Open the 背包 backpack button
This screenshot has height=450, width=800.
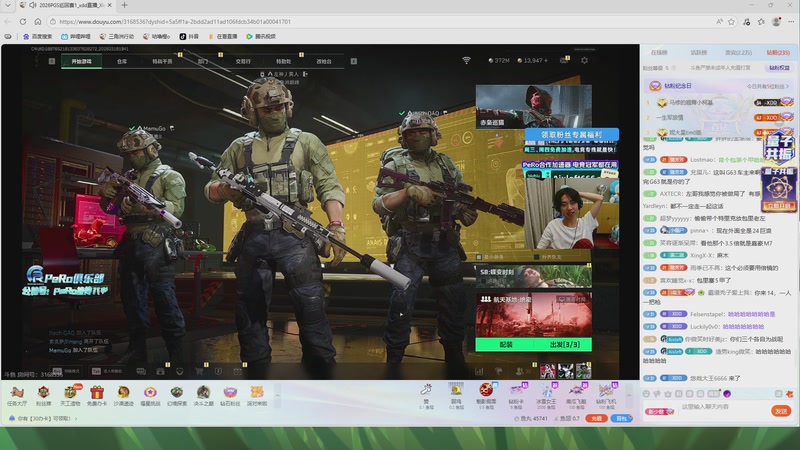click(x=621, y=418)
